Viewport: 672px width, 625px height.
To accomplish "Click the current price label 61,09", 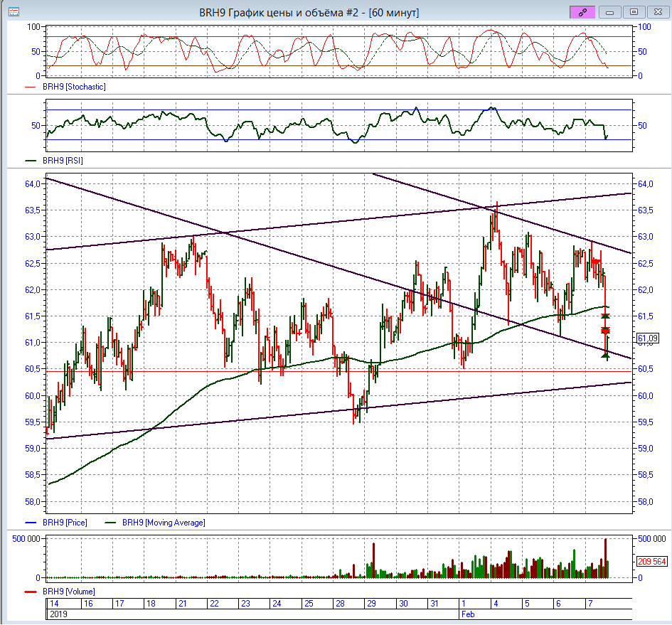I will [646, 338].
